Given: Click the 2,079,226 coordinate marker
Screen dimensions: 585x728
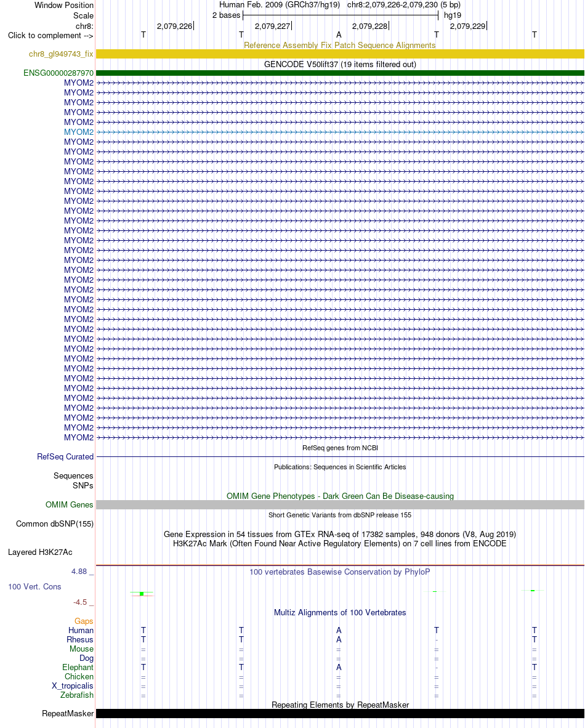Looking at the screenshot, I should [x=175, y=26].
